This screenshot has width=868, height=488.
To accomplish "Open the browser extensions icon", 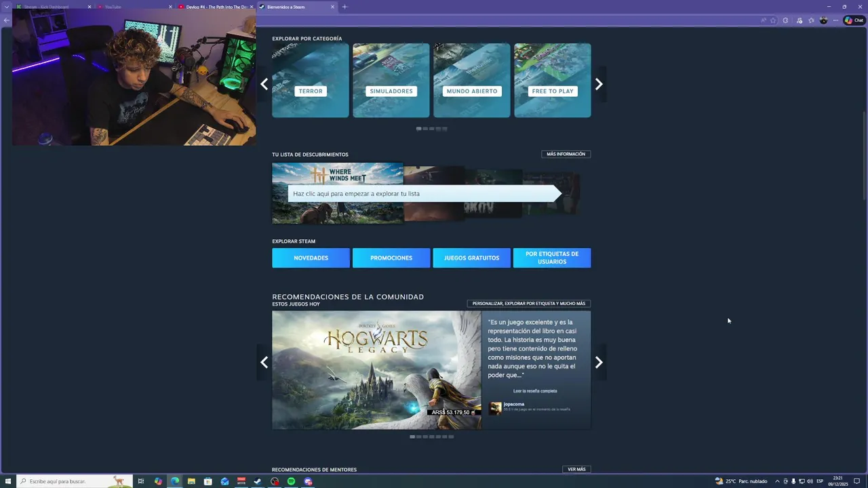I will point(785,20).
